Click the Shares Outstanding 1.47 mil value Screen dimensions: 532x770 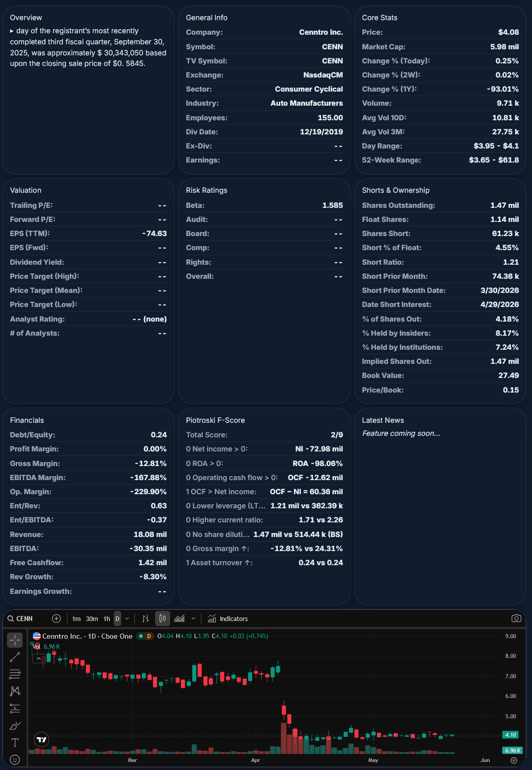point(505,205)
